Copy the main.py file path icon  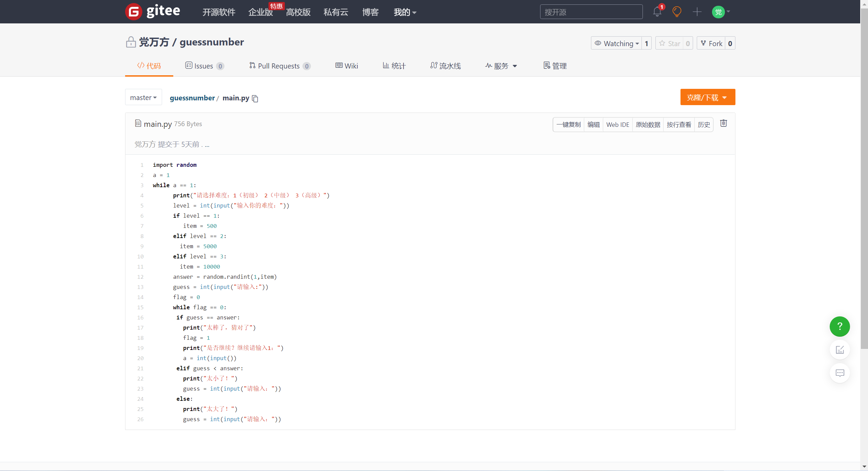[255, 99]
